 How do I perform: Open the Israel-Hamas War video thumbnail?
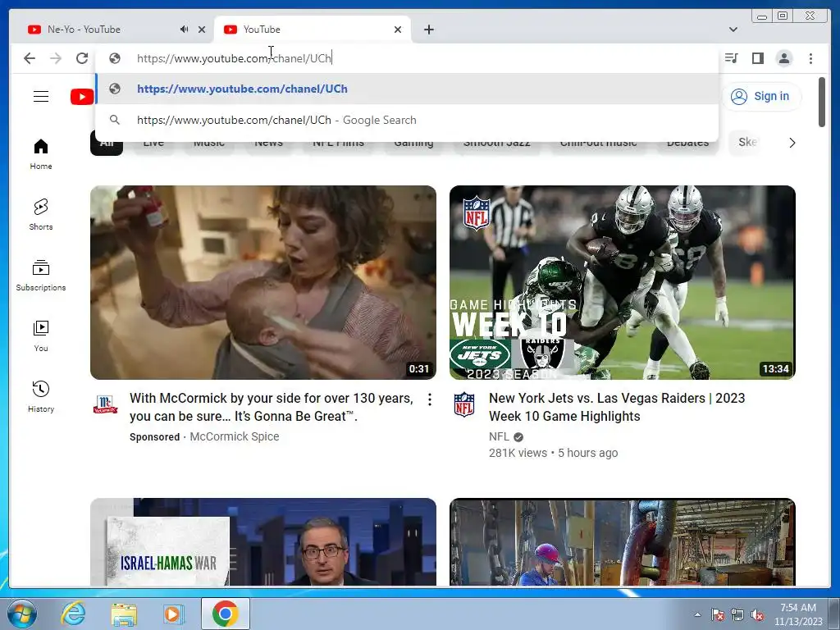263,541
